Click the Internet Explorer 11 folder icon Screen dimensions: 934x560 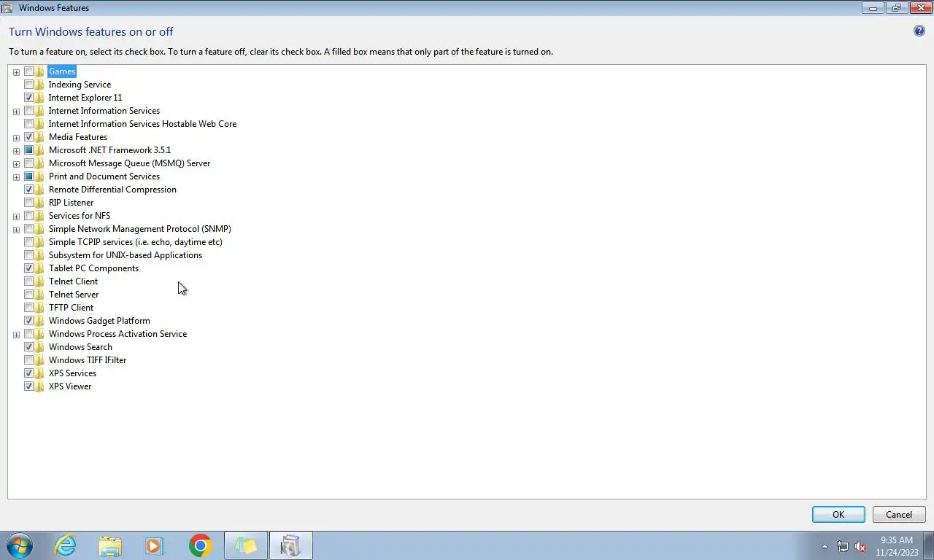point(39,98)
